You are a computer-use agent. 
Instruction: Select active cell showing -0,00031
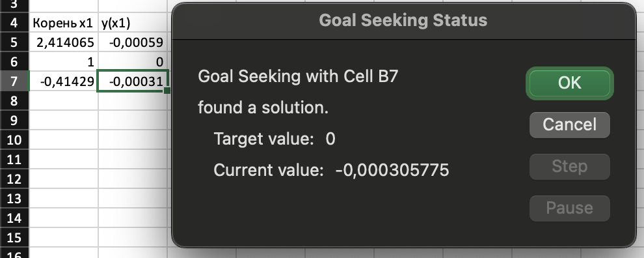pyautogui.click(x=132, y=81)
